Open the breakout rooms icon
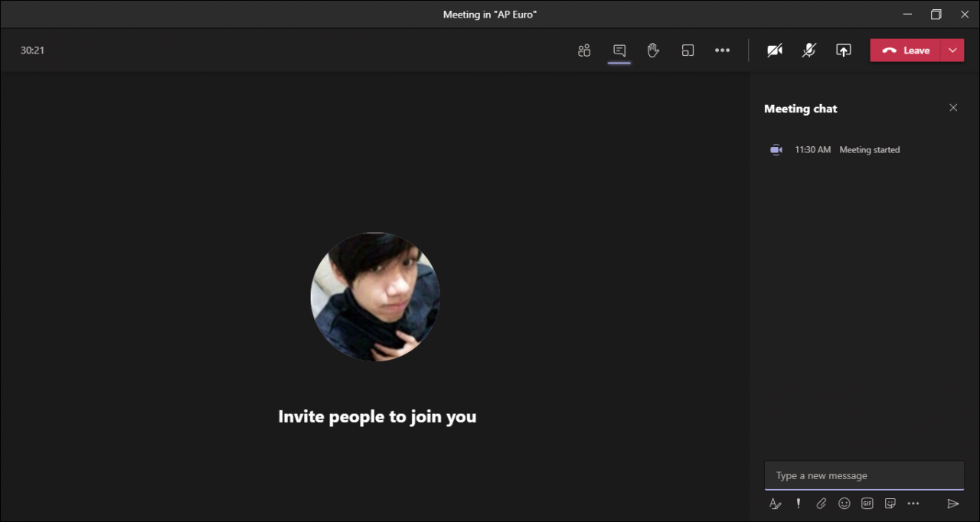Screen dimensions: 980x522 click(x=688, y=51)
